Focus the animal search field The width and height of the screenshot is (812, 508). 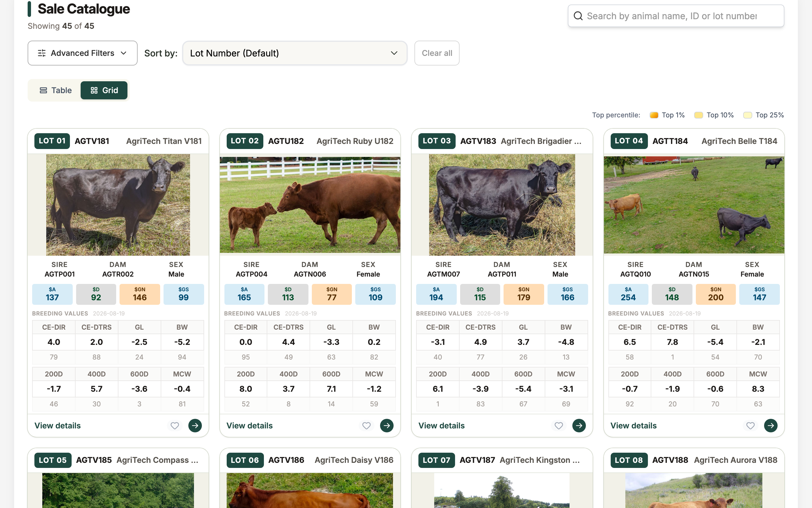point(676,16)
